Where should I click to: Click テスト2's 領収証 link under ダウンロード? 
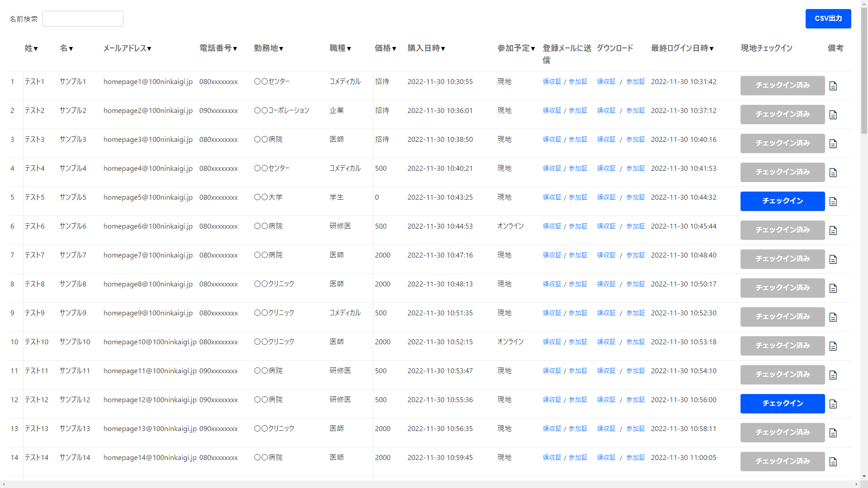click(606, 111)
